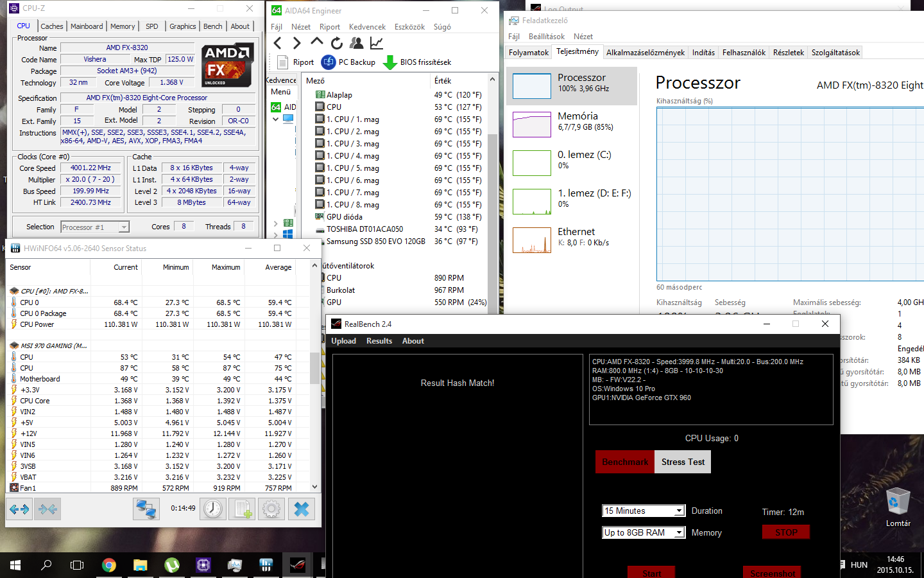Click the HUN language indicator in tray
Viewport: 924px width, 578px height.
(859, 565)
